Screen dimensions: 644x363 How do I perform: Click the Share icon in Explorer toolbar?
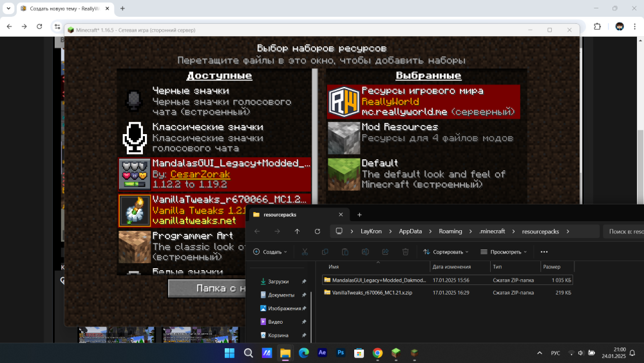pyautogui.click(x=385, y=251)
